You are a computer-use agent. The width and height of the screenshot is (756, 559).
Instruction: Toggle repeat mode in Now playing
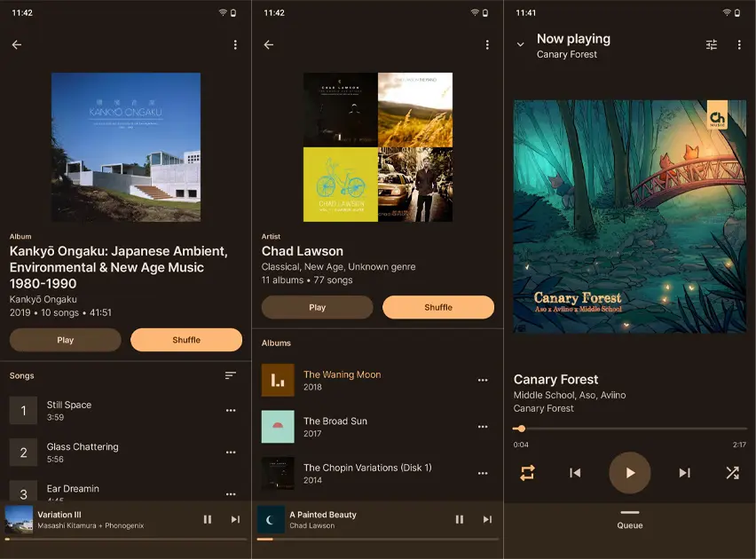(527, 473)
